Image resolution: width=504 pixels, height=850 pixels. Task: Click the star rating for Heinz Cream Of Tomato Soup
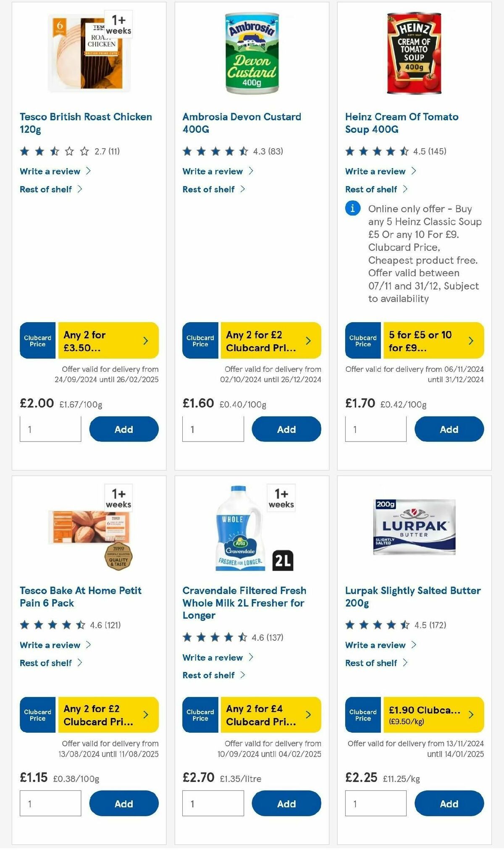(x=374, y=151)
